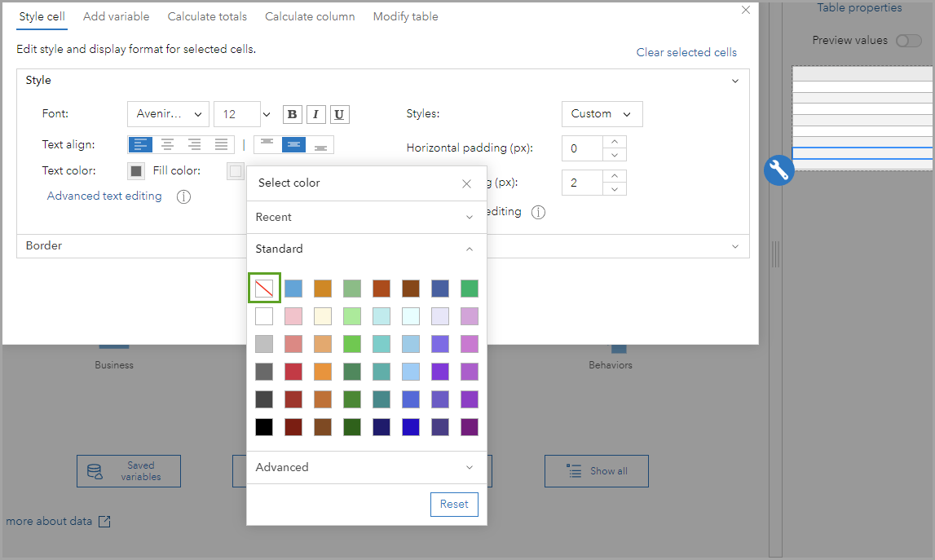Open the Advanced text editing info icon

183,196
